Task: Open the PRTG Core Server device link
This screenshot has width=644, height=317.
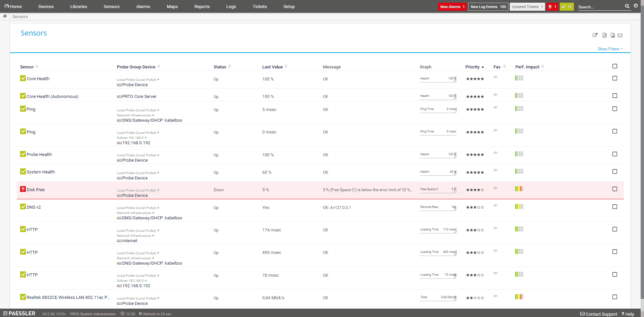Action: click(139, 96)
